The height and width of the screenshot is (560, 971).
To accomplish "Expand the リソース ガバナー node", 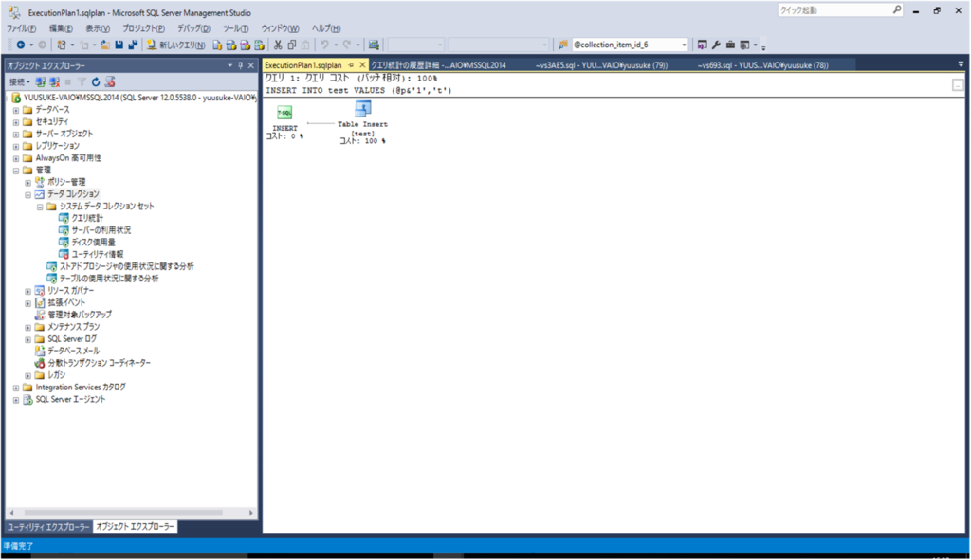I will (27, 292).
